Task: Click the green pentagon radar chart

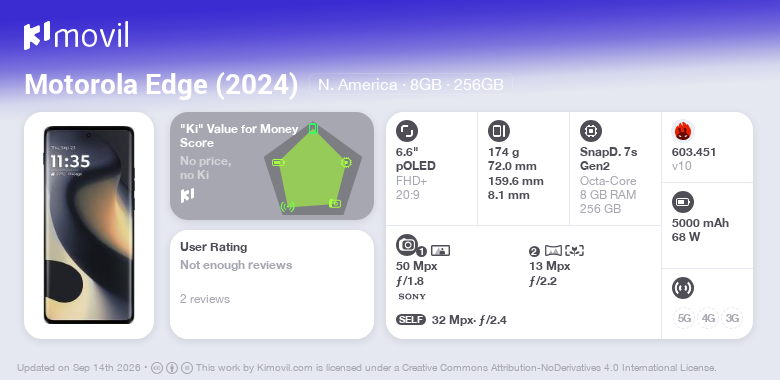Action: pos(313,169)
